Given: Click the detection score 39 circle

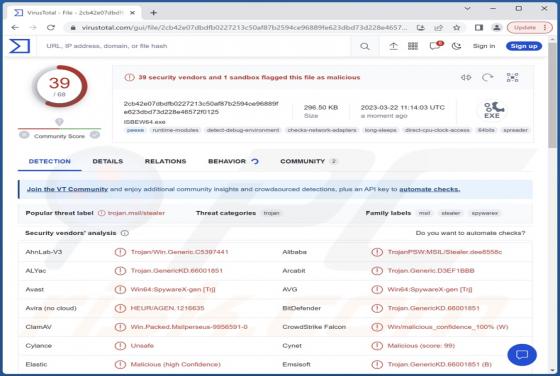Looking at the screenshot, I should tap(60, 87).
